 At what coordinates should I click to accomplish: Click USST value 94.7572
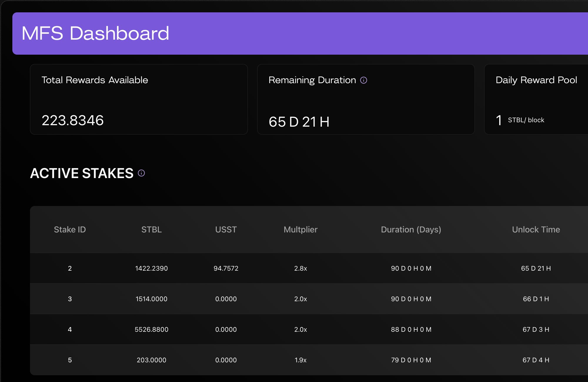tap(226, 268)
